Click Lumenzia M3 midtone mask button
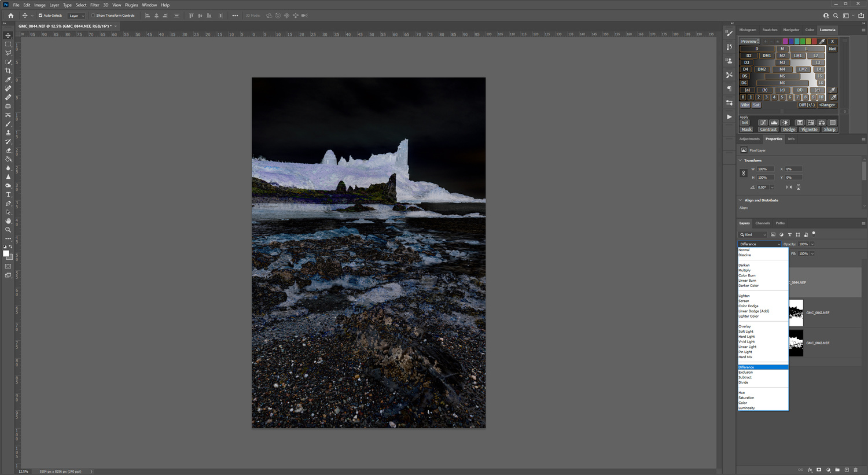Image resolution: width=868 pixels, height=475 pixels. [782, 62]
